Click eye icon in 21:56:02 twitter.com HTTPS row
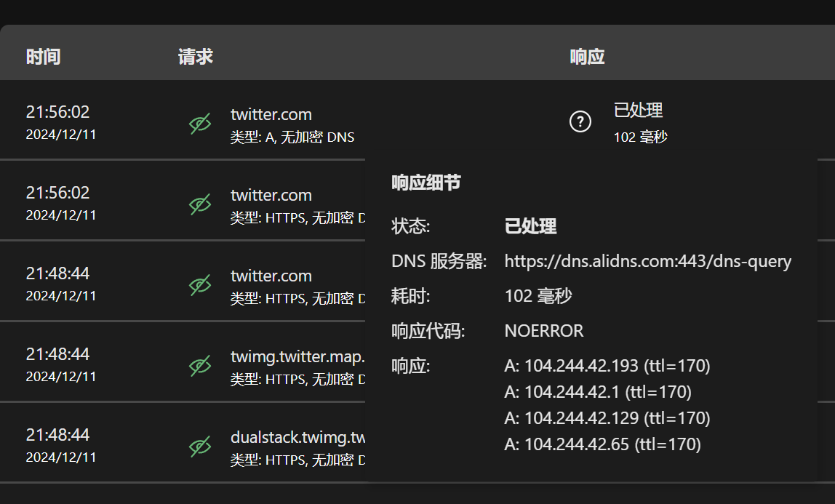 (200, 204)
